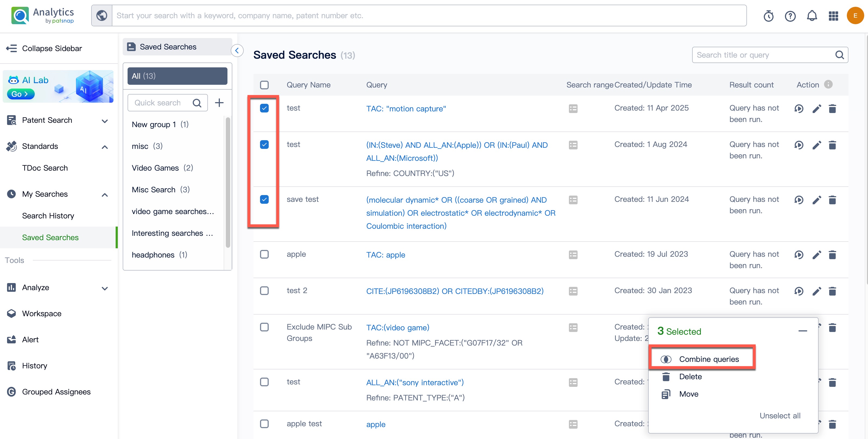Check the 'apple' query checkbox

point(264,254)
